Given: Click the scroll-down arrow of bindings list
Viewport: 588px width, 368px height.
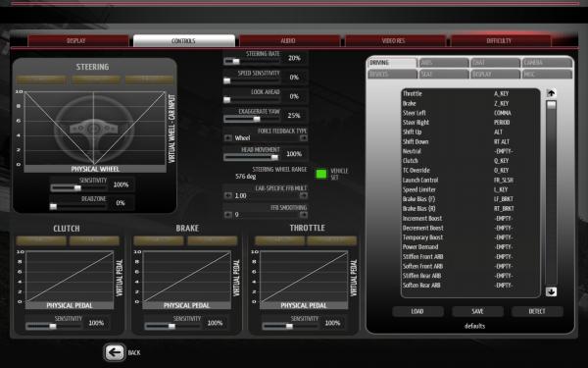Looking at the screenshot, I should coord(551,291).
